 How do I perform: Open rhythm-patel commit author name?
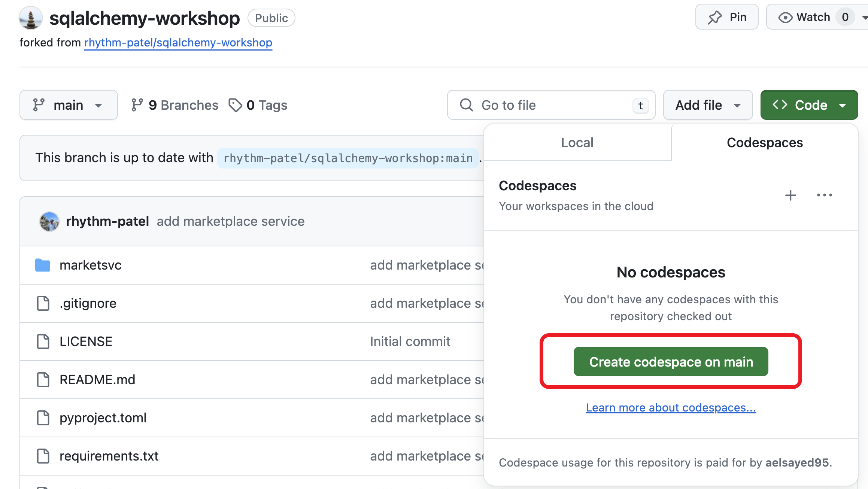(107, 221)
